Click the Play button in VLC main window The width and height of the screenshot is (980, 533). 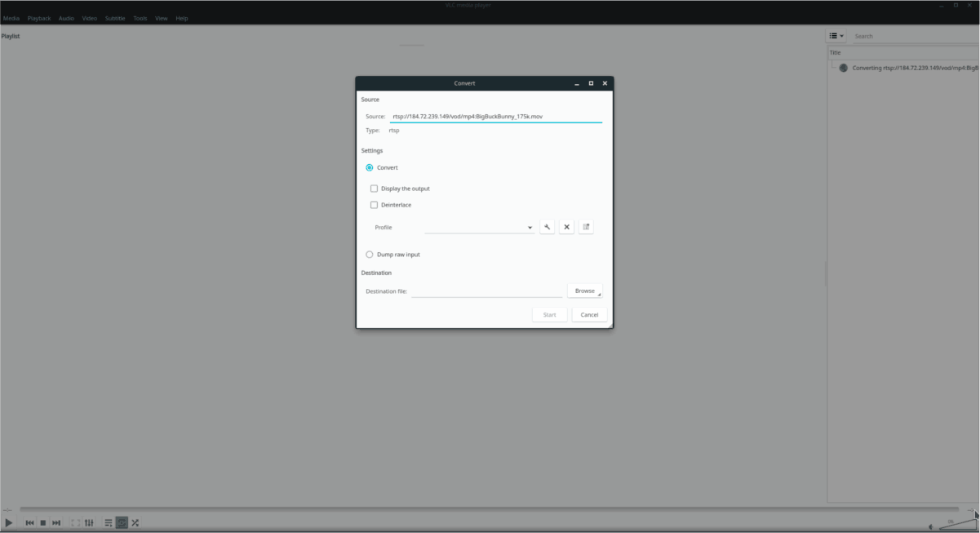9,522
